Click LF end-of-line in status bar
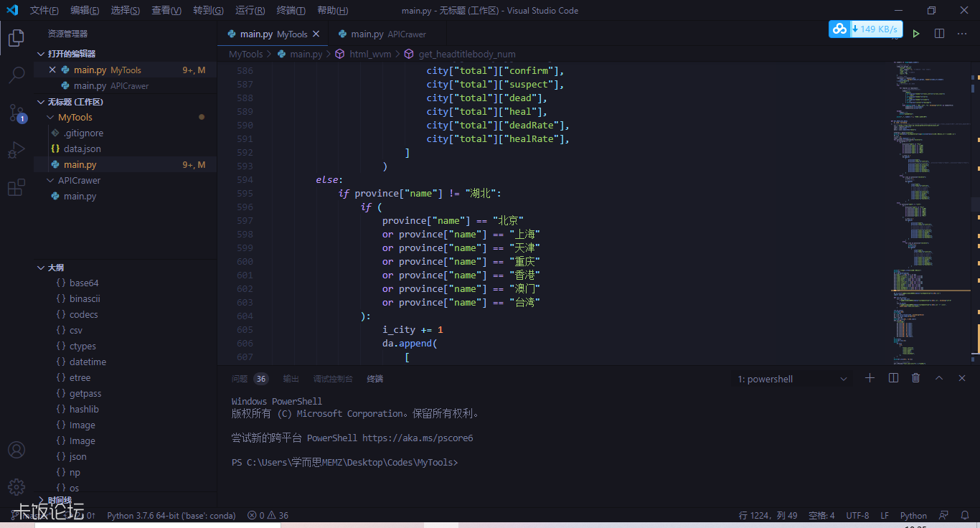This screenshot has width=980, height=528. (x=885, y=515)
